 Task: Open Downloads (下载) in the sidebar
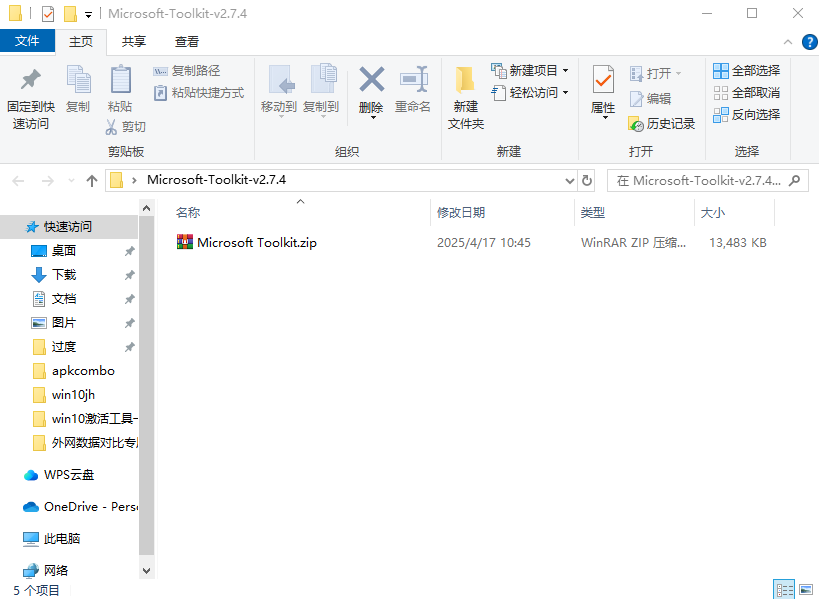point(64,275)
